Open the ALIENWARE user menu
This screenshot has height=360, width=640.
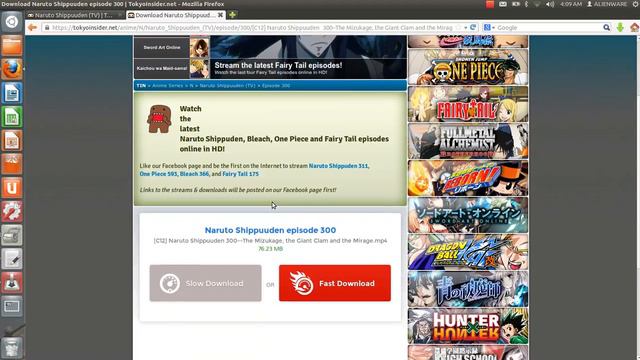(x=607, y=4)
